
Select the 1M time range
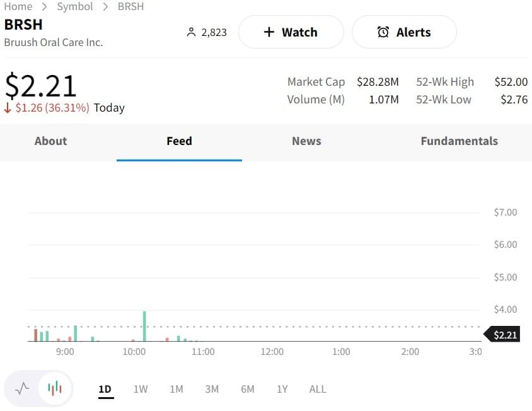point(176,389)
